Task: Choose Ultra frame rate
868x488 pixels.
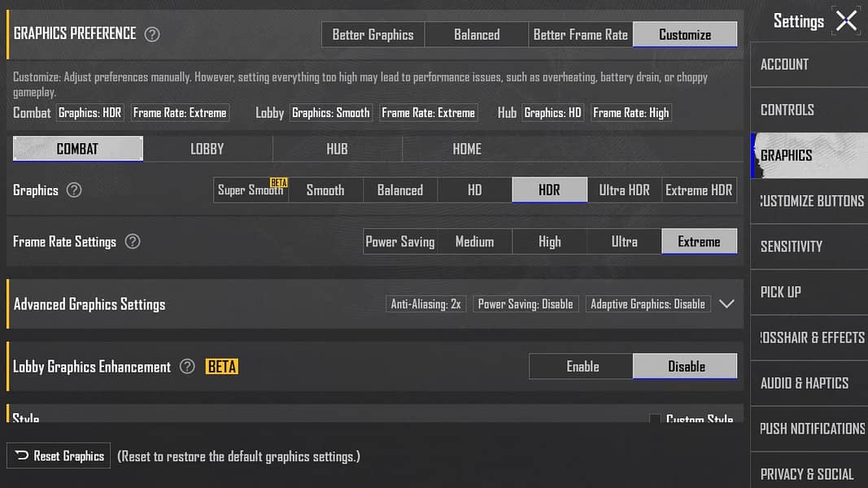Action: click(x=625, y=242)
